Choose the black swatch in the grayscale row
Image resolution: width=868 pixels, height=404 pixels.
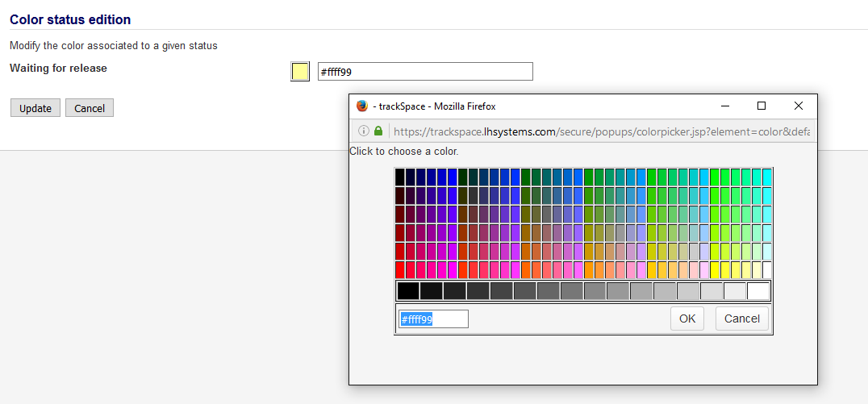(408, 291)
